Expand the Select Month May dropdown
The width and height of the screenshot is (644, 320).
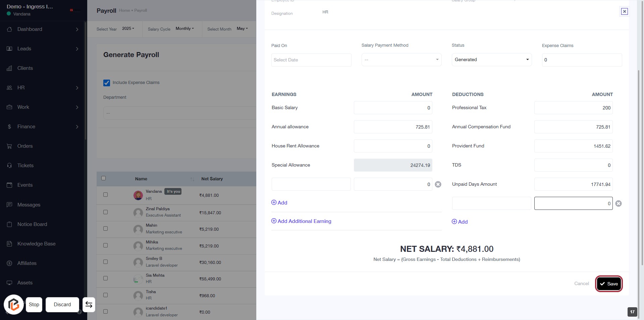(x=242, y=29)
